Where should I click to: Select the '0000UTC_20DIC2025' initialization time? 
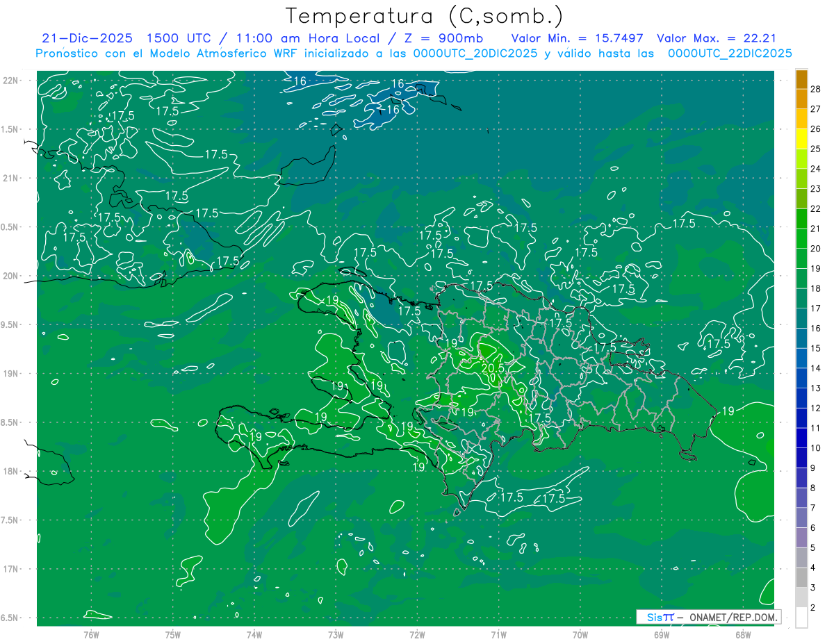[x=475, y=53]
